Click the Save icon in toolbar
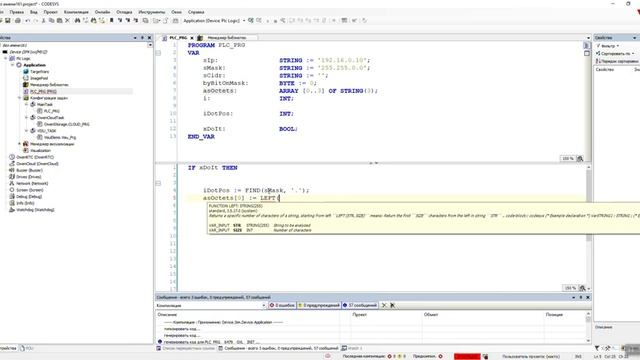Viewport: 640px width, 360px height. pyautogui.click(x=8, y=20)
